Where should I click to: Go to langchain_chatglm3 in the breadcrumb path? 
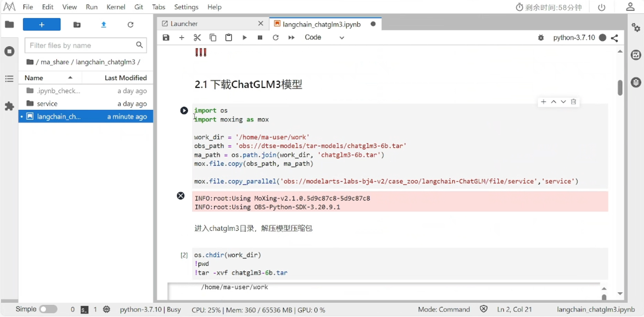(105, 62)
